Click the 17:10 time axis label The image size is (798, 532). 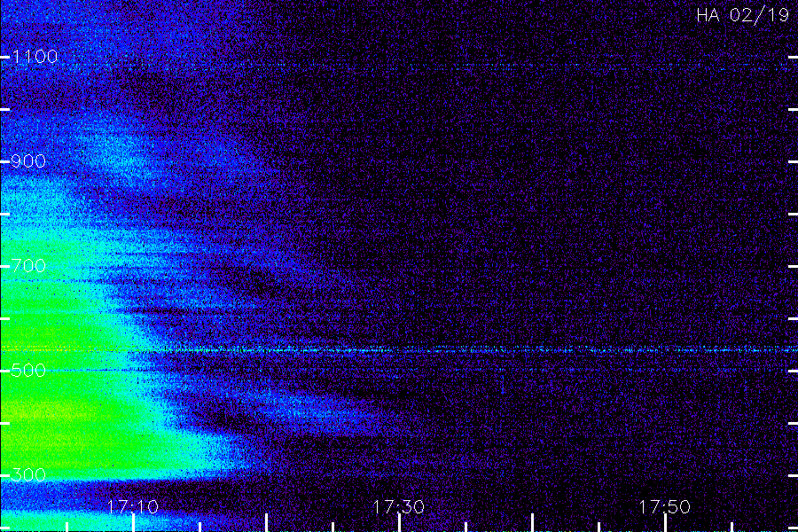pos(133,506)
